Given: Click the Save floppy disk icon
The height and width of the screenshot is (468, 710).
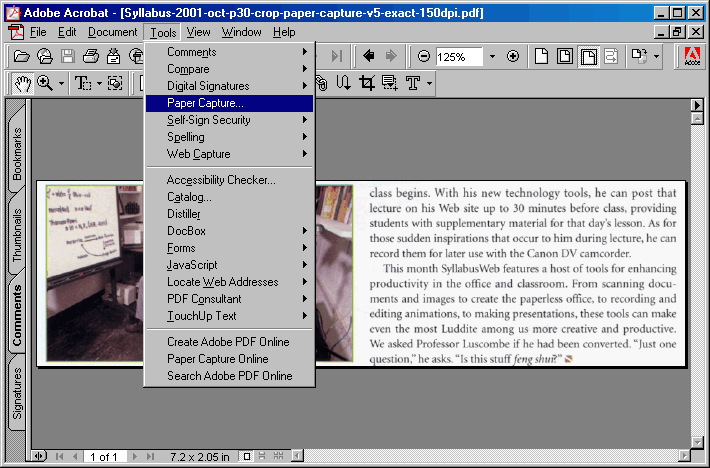Looking at the screenshot, I should (68, 56).
